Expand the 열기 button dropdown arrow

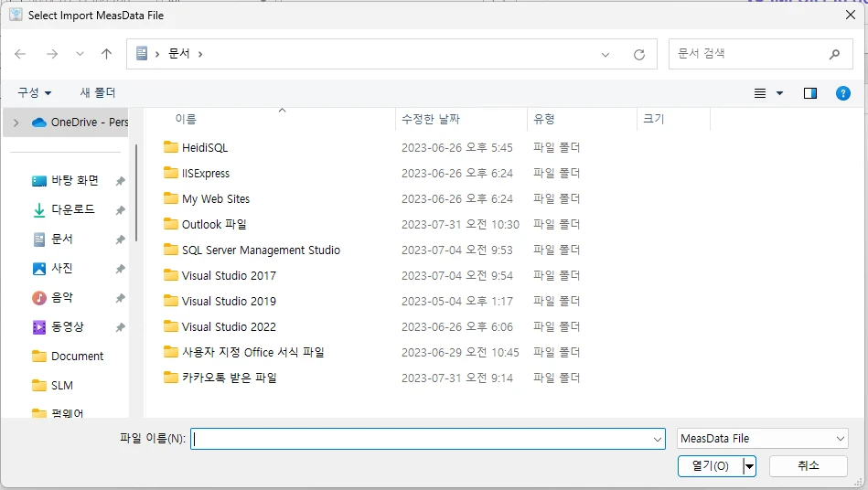pos(749,466)
